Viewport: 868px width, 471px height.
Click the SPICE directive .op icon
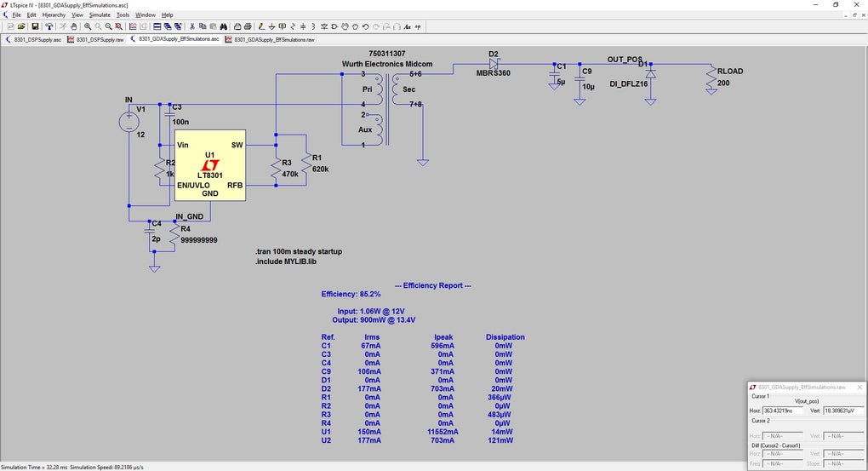(418, 26)
